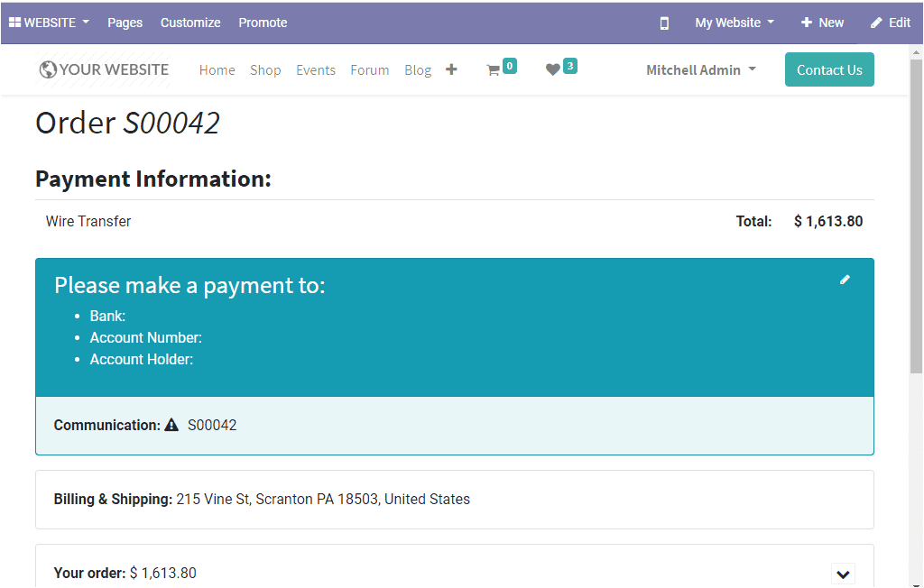Click the pencil icon in payment box

click(845, 280)
